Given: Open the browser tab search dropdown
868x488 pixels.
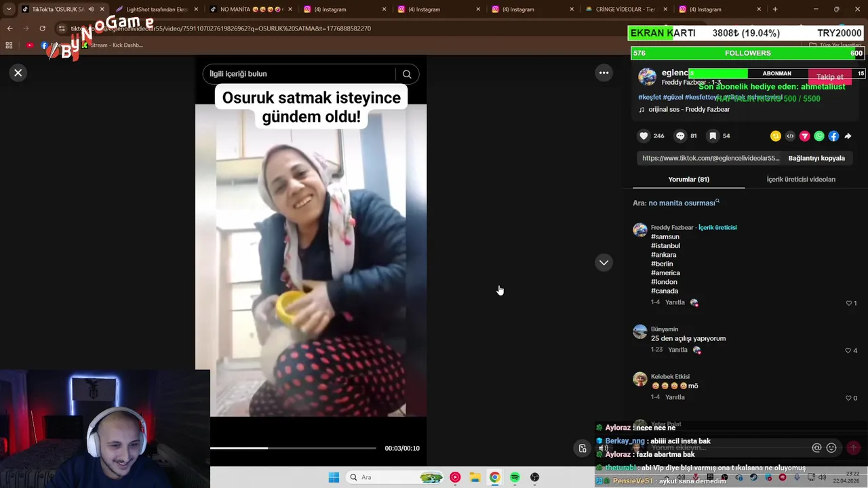Looking at the screenshot, I should click(9, 9).
